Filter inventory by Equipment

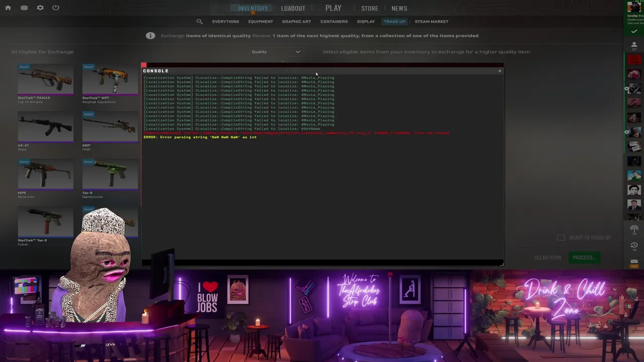pyautogui.click(x=260, y=22)
